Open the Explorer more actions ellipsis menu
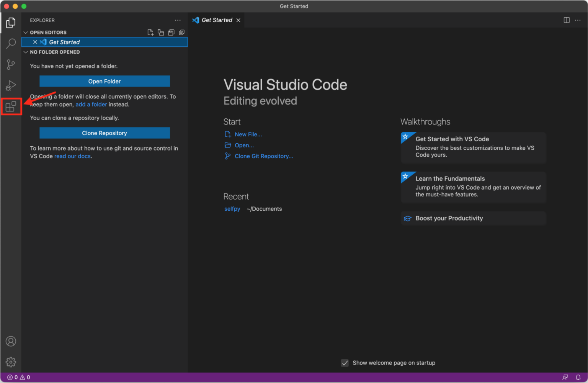588x383 pixels. (178, 20)
